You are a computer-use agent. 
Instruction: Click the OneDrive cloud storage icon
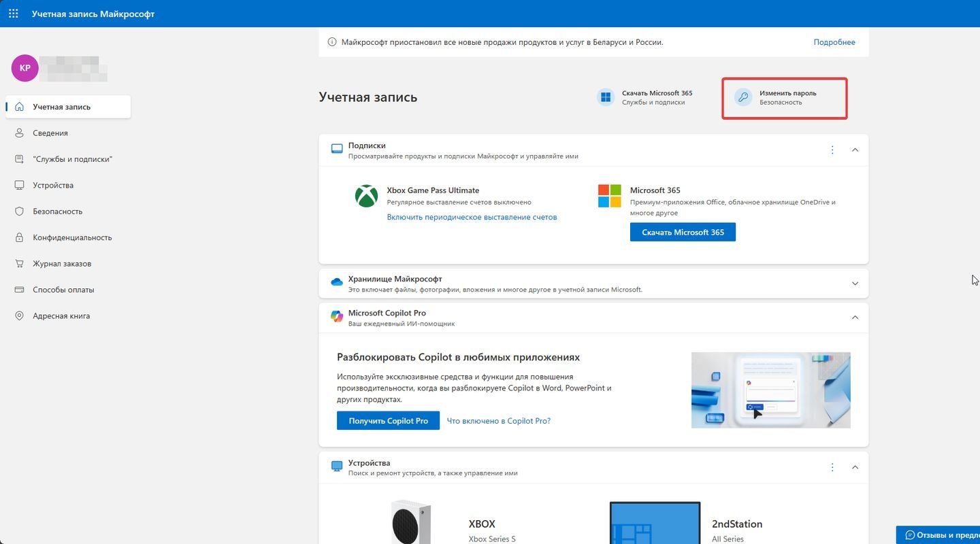337,282
